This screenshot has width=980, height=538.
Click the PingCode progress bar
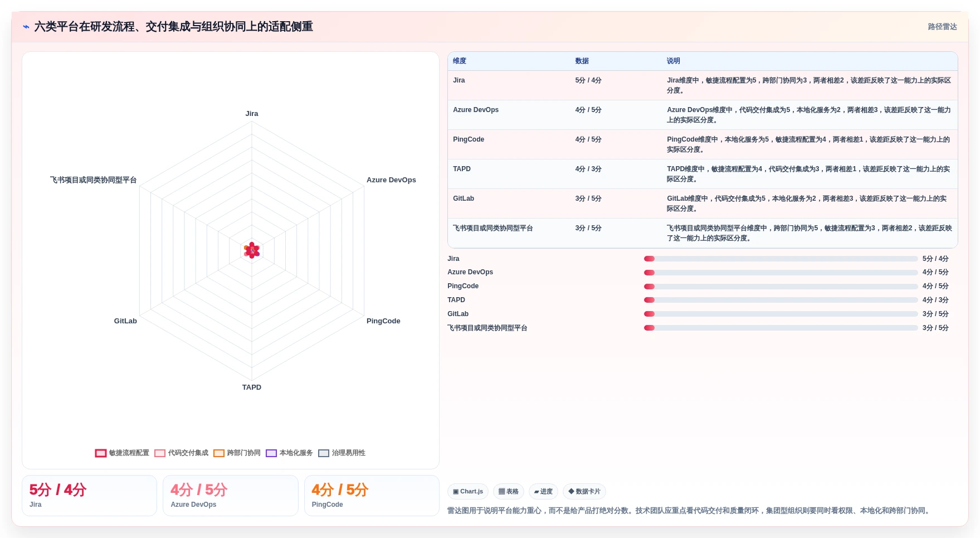(x=781, y=287)
